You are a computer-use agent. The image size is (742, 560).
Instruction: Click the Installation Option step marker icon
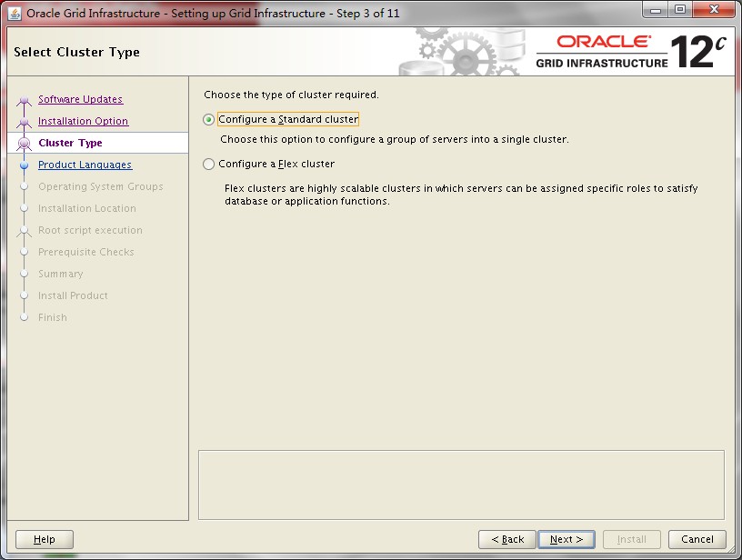[25, 122]
